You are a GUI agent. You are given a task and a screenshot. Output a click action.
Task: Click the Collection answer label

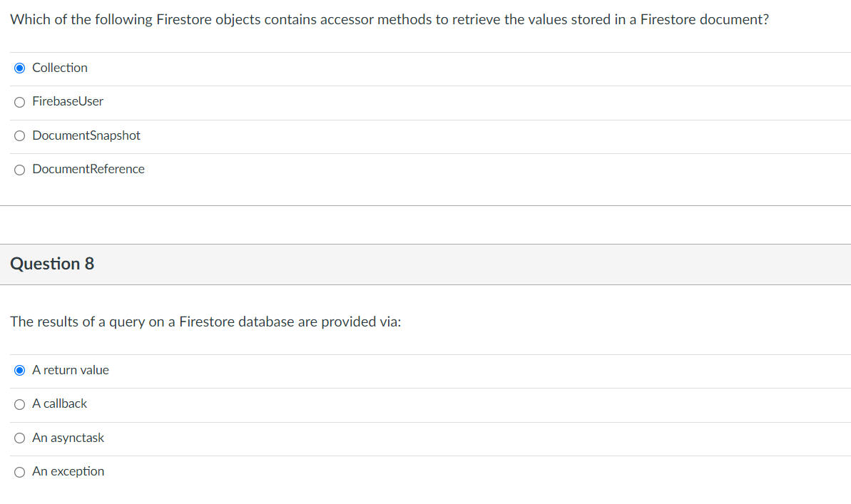point(60,68)
